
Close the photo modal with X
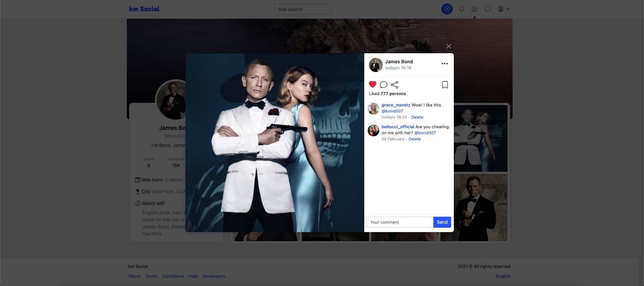pyautogui.click(x=449, y=46)
